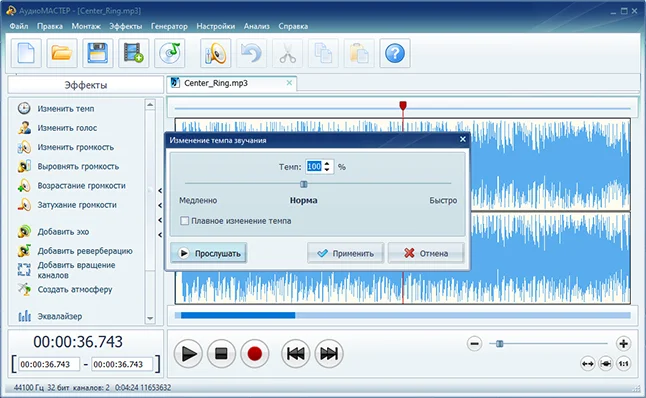This screenshot has width=646, height=398.
Task: Click the red playhead marker on the timeline
Action: click(x=403, y=106)
